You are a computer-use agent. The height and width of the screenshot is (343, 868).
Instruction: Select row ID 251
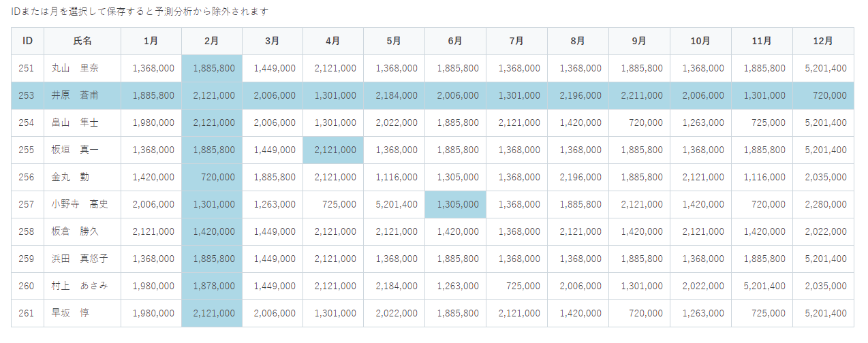(x=27, y=68)
